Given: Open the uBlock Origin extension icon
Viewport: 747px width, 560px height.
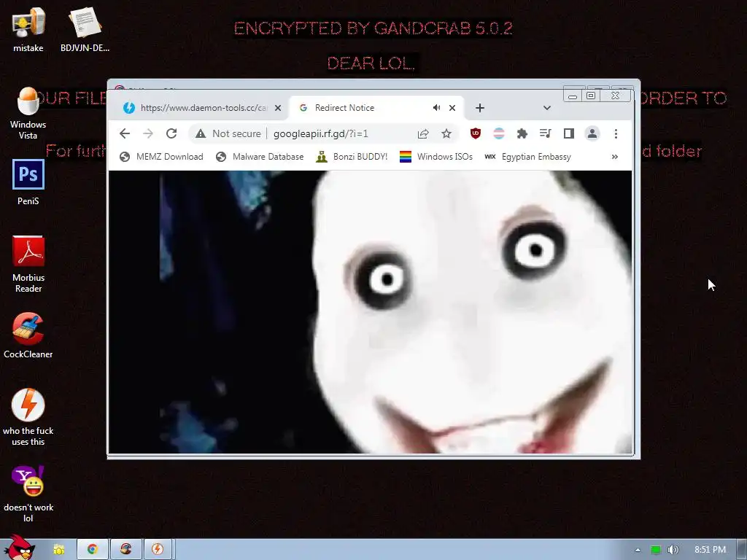Looking at the screenshot, I should [476, 134].
